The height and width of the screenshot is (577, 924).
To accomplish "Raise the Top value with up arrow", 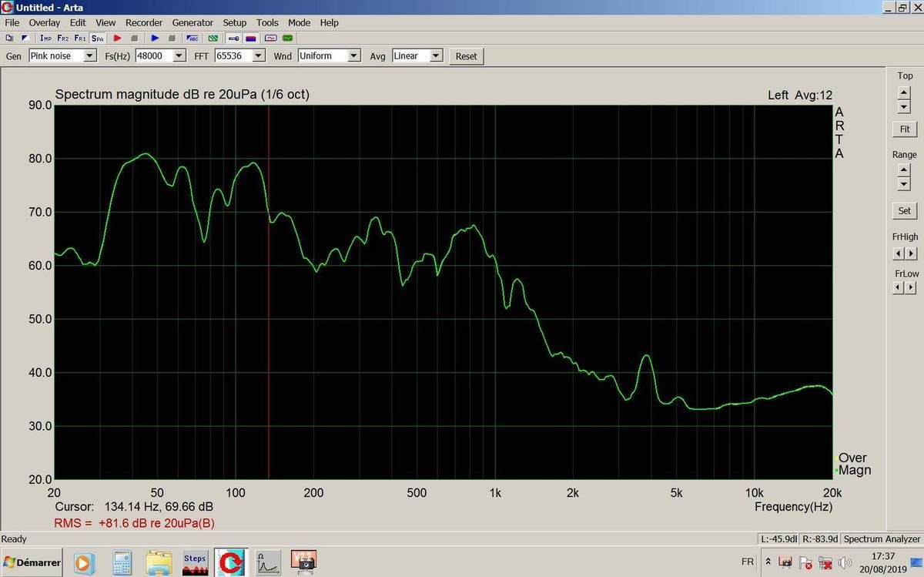I will click(904, 92).
